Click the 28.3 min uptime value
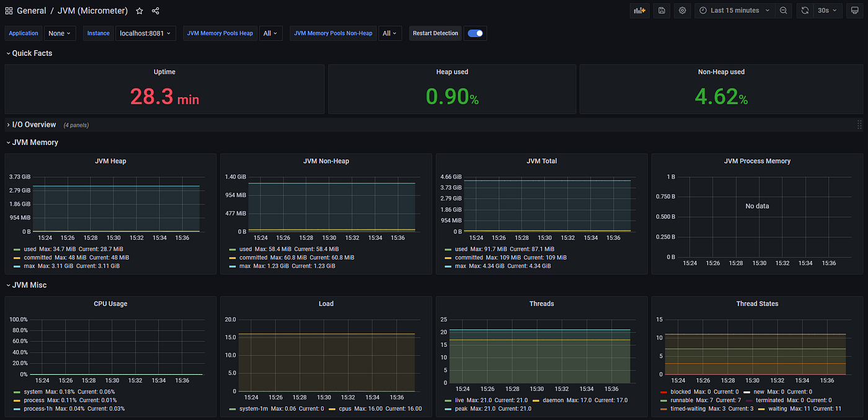The image size is (868, 420). click(164, 97)
